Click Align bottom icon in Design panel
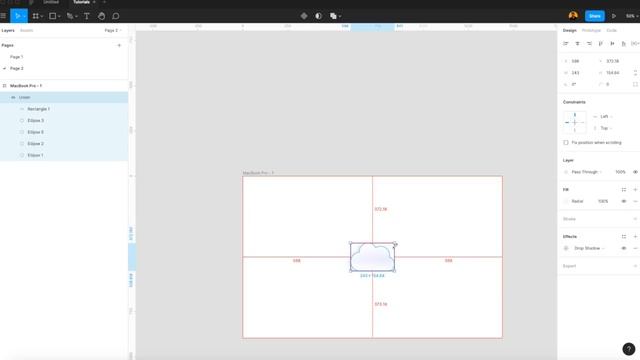This screenshot has width=640, height=360. (x=624, y=43)
